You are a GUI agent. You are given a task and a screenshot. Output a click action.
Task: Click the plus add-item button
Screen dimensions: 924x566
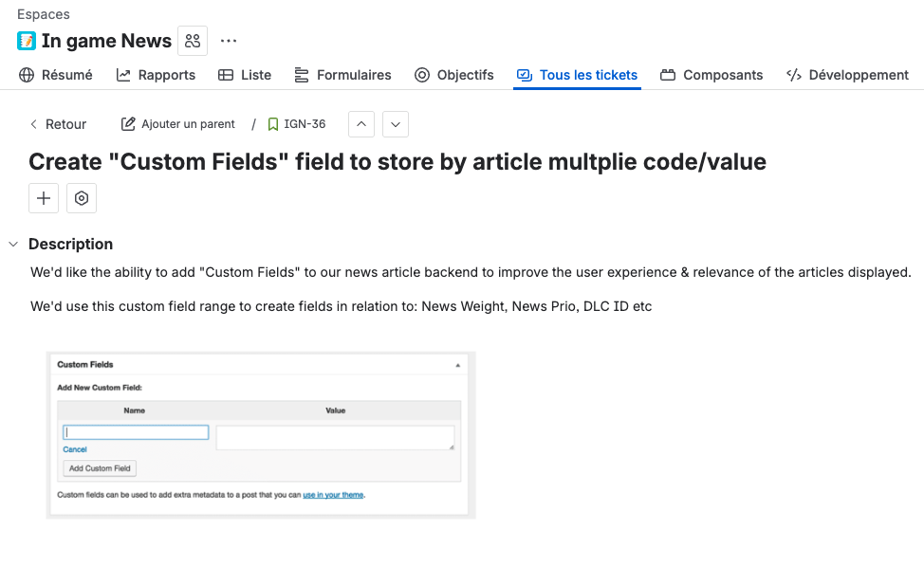44,198
